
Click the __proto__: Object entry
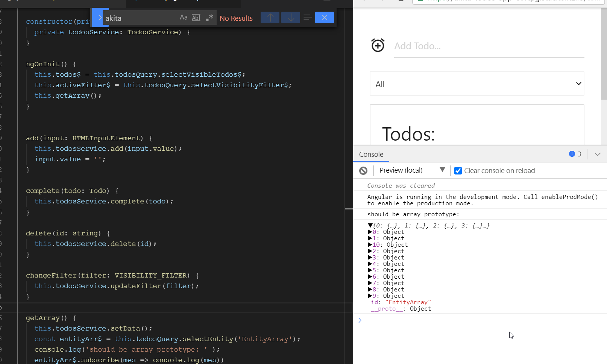point(387,308)
